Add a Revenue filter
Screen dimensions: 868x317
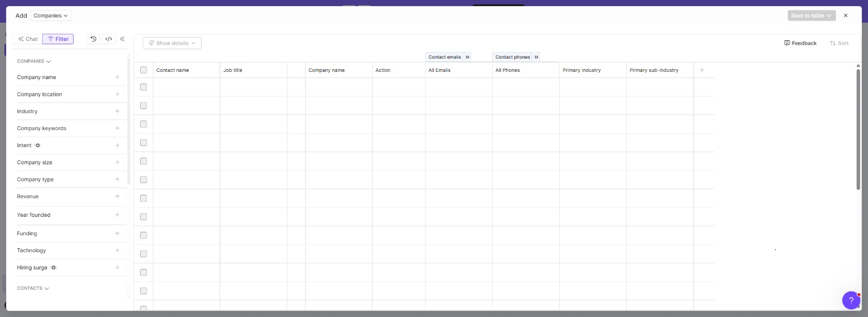117,196
